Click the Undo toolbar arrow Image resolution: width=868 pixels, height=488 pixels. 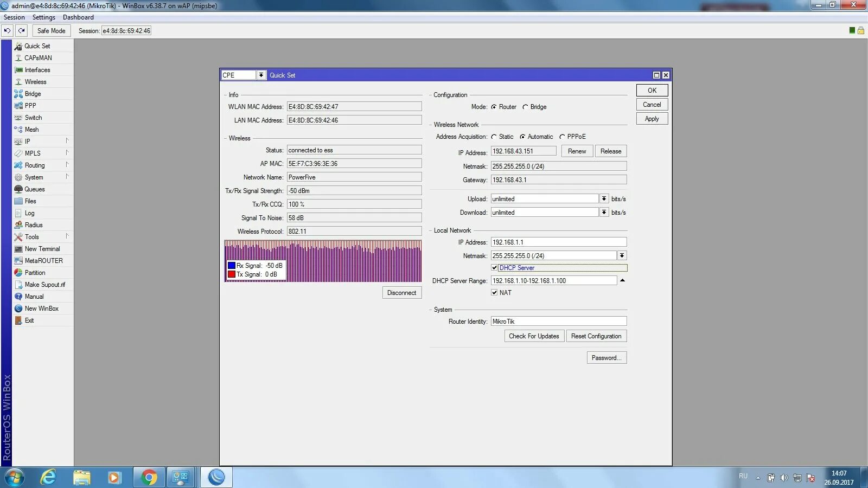[x=7, y=31]
